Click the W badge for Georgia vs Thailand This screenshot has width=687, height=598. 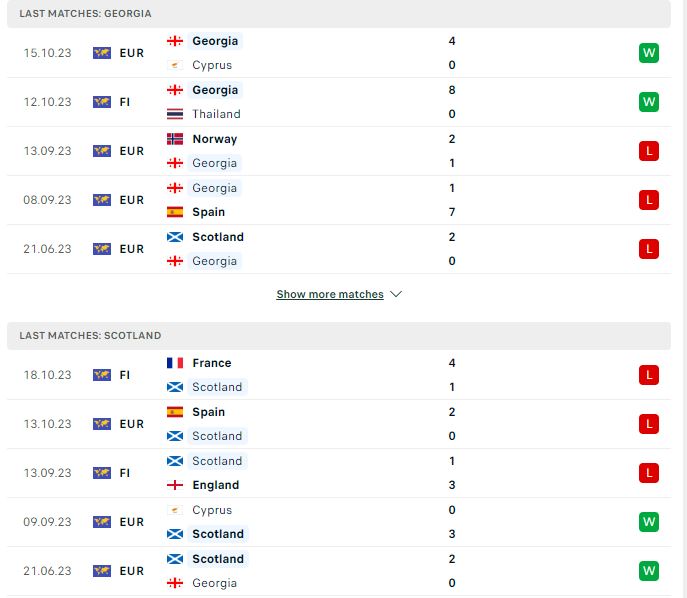pyautogui.click(x=648, y=102)
